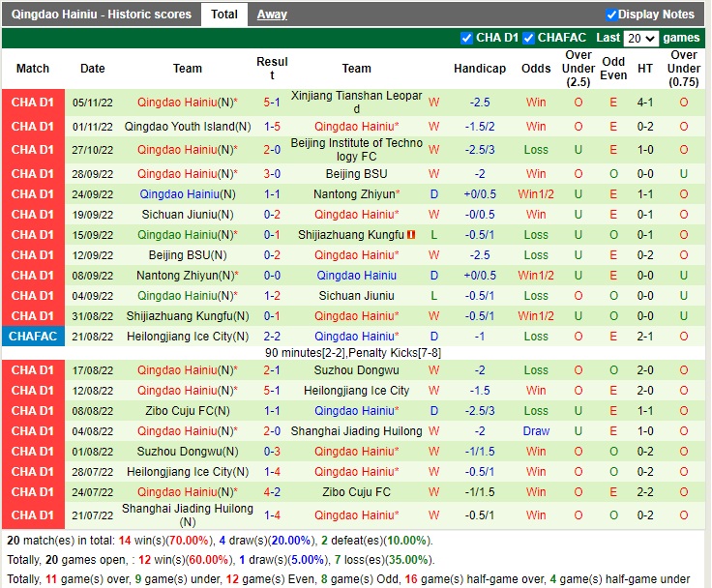Toggle the Display Notes checkbox
The width and height of the screenshot is (712, 588).
click(611, 15)
